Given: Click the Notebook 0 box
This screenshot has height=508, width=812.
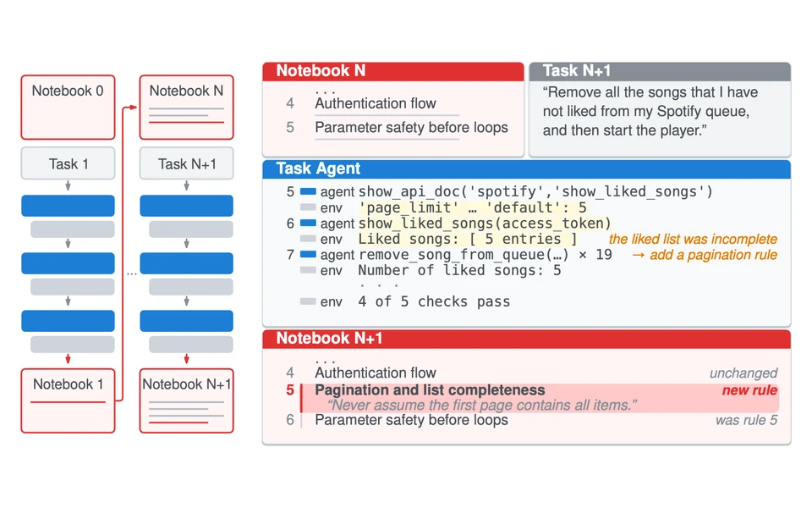Looking at the screenshot, I should point(68,108).
